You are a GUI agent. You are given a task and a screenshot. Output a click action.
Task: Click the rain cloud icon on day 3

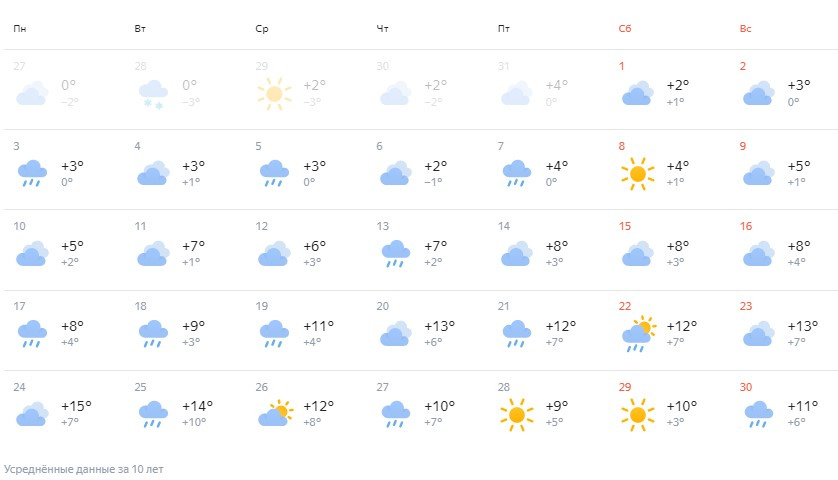tap(32, 173)
